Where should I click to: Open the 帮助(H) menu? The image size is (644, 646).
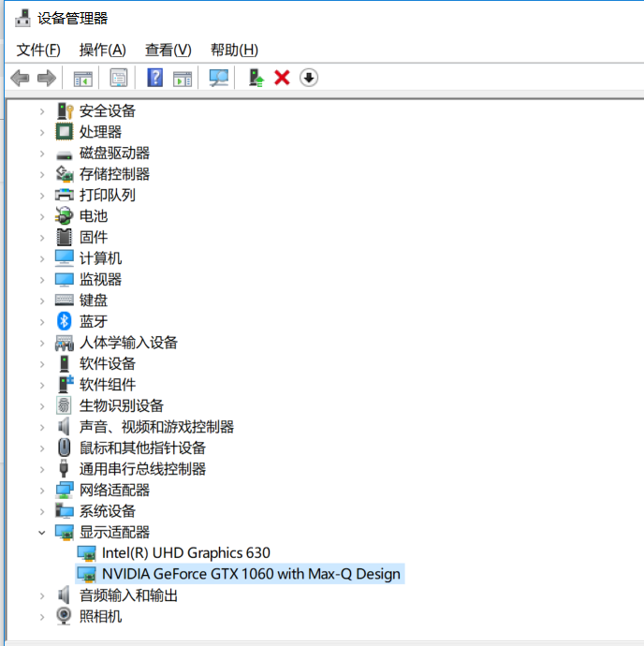tap(234, 50)
